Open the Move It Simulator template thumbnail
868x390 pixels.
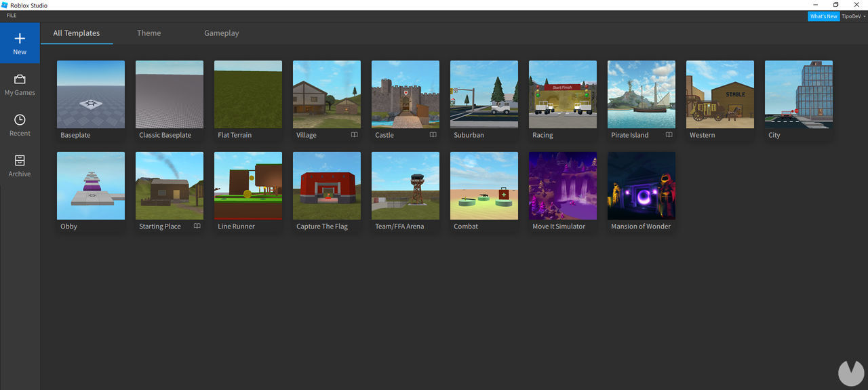click(563, 186)
